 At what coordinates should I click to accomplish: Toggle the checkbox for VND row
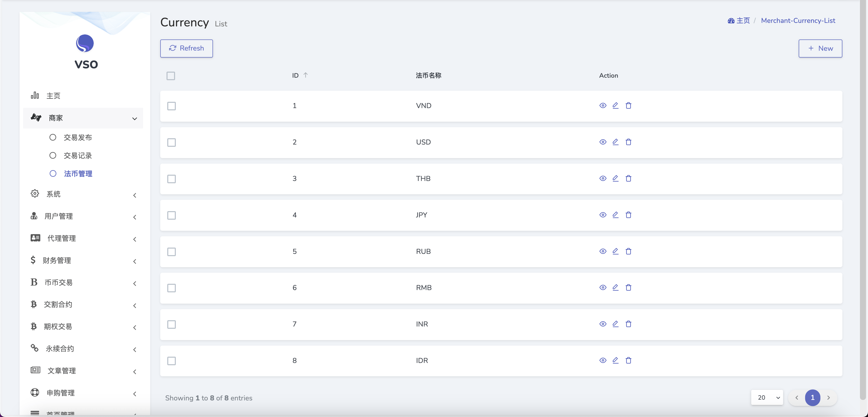(172, 106)
